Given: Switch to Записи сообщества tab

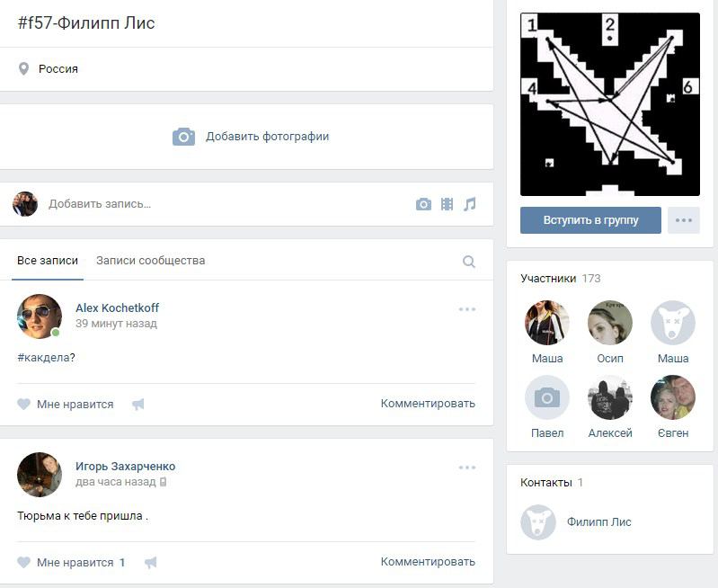Looking at the screenshot, I should coord(151,261).
